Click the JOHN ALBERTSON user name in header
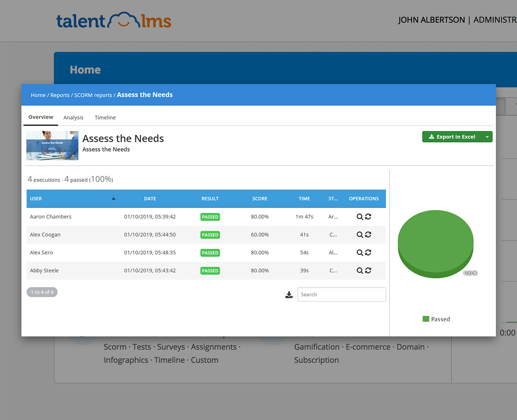The image size is (517, 420). click(431, 20)
